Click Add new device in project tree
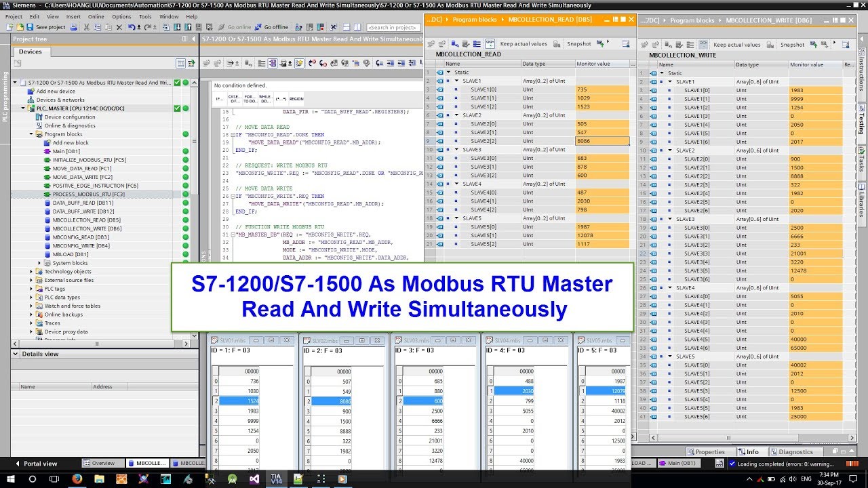This screenshot has width=868, height=488. coord(56,91)
